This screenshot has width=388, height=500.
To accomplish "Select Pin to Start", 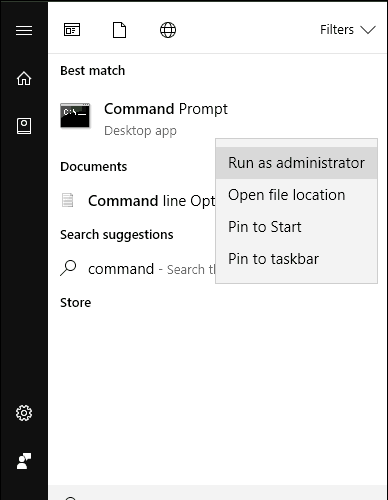I will [x=296, y=227].
